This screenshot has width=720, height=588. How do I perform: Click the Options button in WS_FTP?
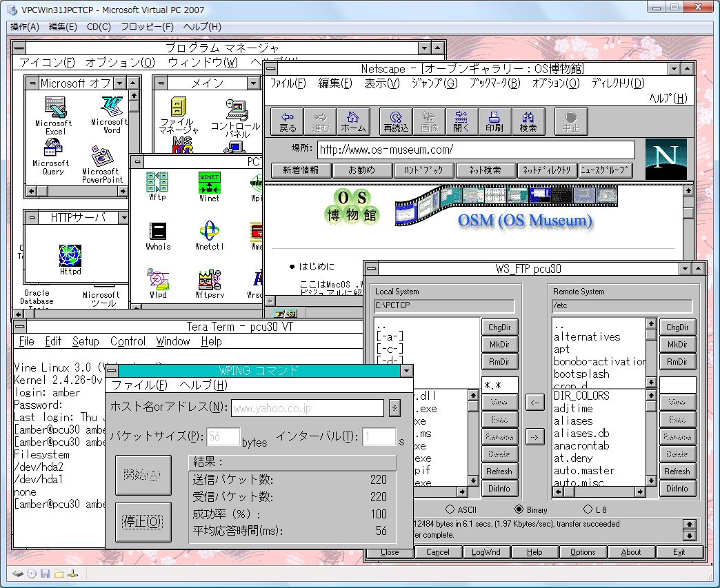click(583, 552)
